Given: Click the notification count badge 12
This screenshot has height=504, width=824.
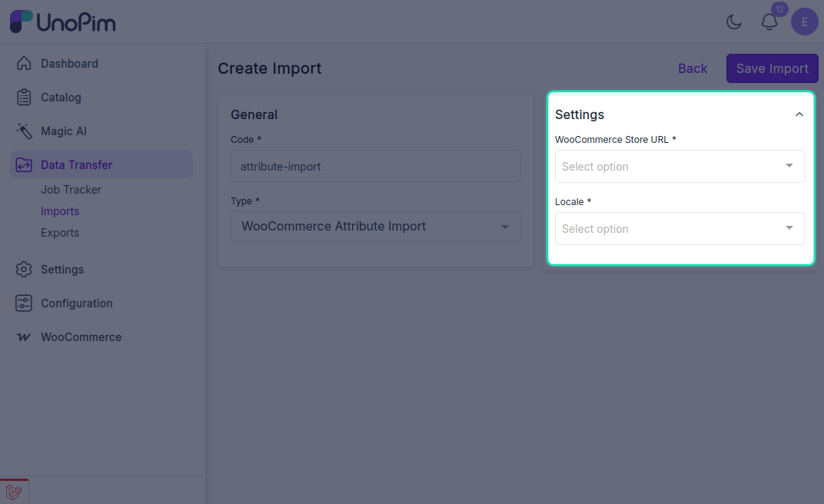Looking at the screenshot, I should click(x=779, y=9).
